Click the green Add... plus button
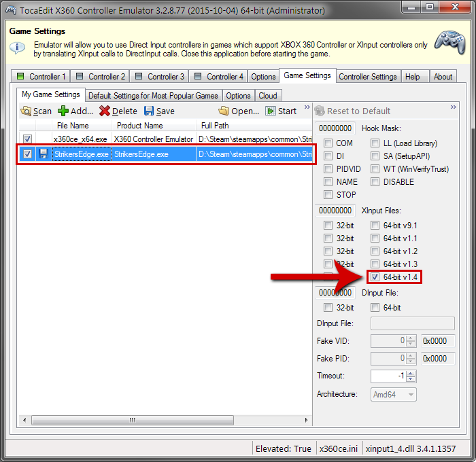The height and width of the screenshot is (462, 476). click(x=75, y=111)
